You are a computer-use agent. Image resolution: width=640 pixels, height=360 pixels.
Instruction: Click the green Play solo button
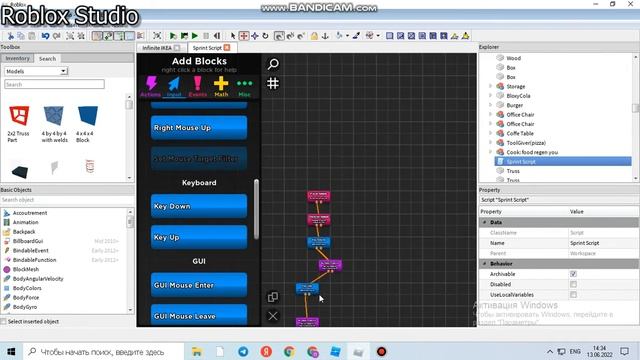pos(195,36)
